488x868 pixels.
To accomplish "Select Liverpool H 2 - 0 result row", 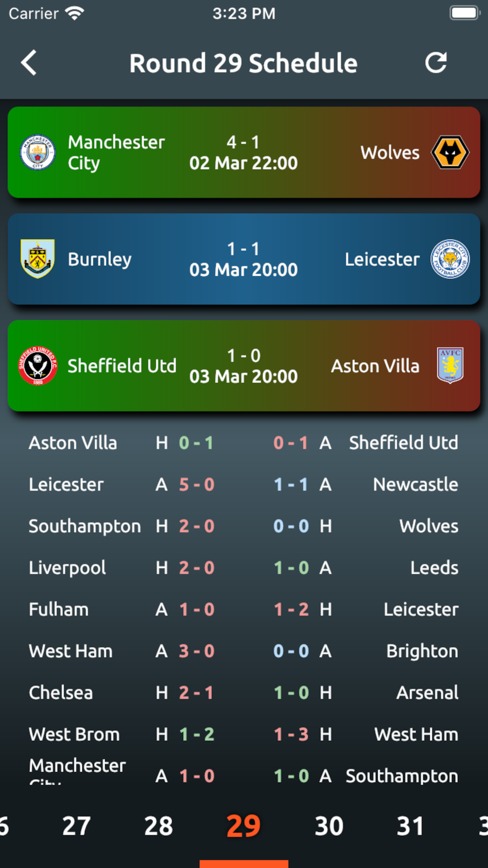I will [x=122, y=568].
